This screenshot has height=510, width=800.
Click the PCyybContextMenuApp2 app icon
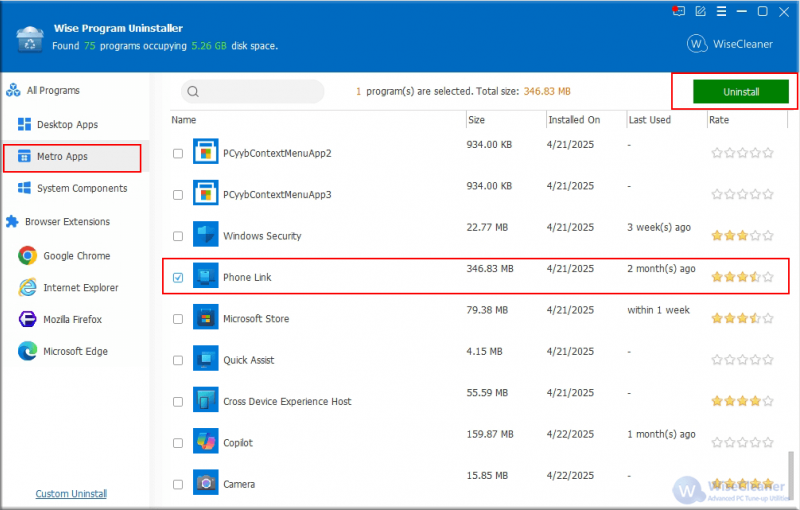[x=206, y=151]
